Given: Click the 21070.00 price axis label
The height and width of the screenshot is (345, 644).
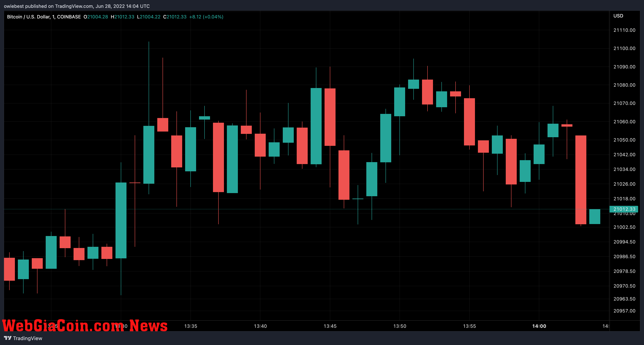Looking at the screenshot, I should (624, 103).
